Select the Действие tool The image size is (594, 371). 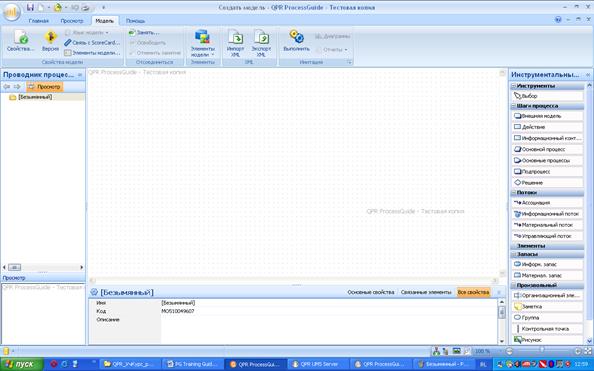point(547,127)
